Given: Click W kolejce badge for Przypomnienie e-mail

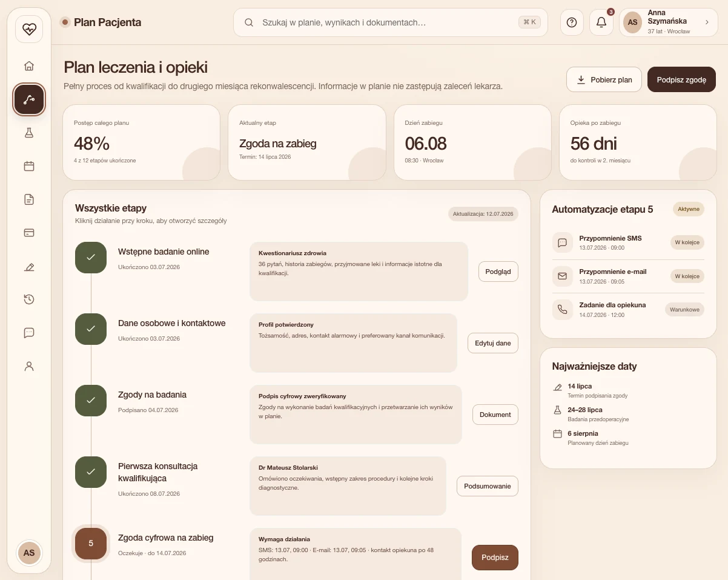Looking at the screenshot, I should (687, 276).
